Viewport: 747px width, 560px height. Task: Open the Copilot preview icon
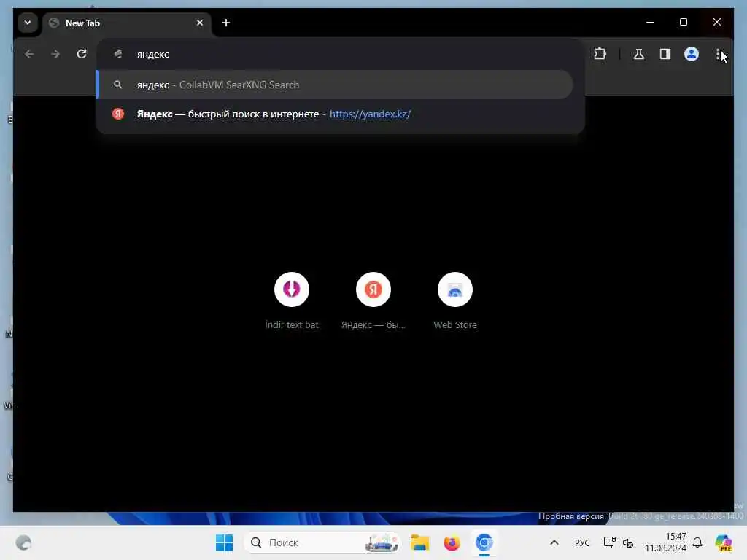(x=723, y=542)
